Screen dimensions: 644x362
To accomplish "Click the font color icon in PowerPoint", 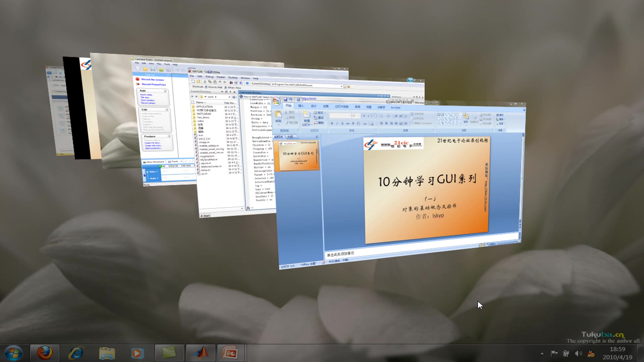I will click(x=372, y=123).
